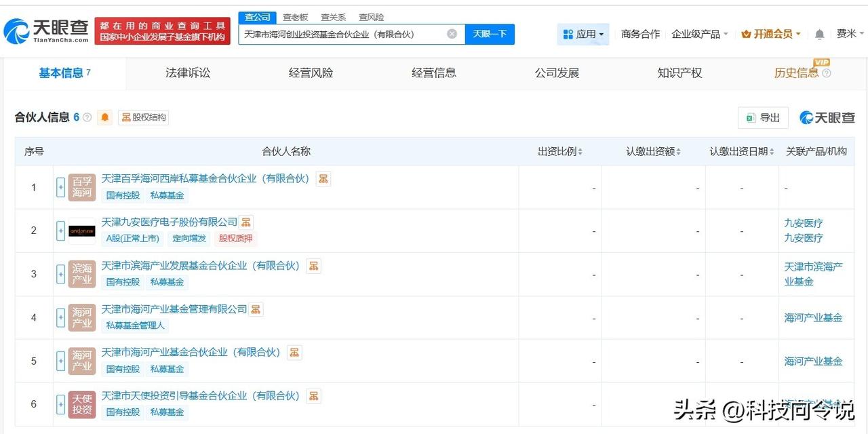Click the 股权结构 button
The width and height of the screenshot is (868, 434).
[143, 117]
